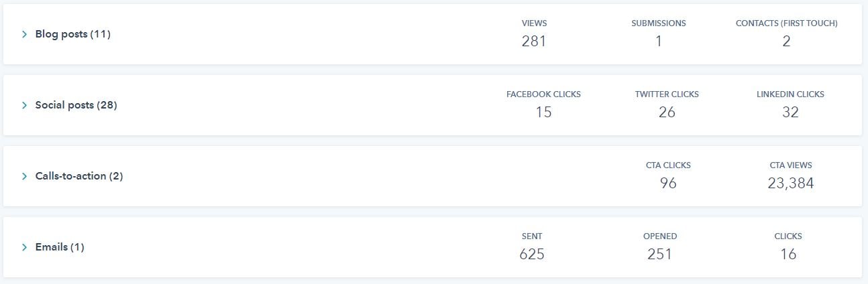Click the emails Sent count 625
This screenshot has height=284, width=868.
[532, 255]
